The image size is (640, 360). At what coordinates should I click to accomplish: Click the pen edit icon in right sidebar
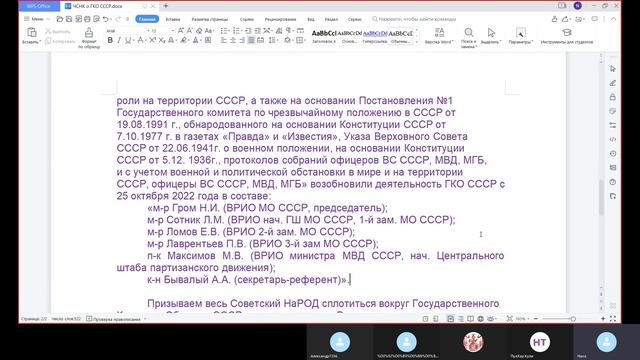(x=613, y=83)
